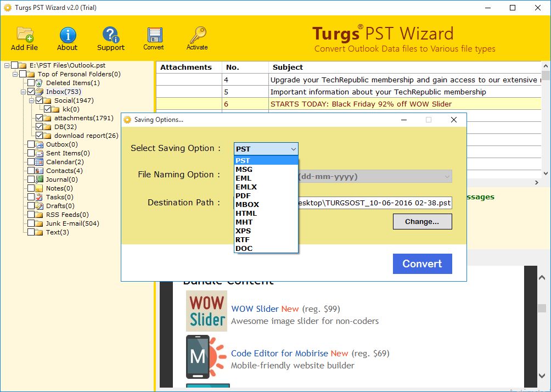
Task: Check the Top of Personal Folders checkbox
Action: [23, 74]
